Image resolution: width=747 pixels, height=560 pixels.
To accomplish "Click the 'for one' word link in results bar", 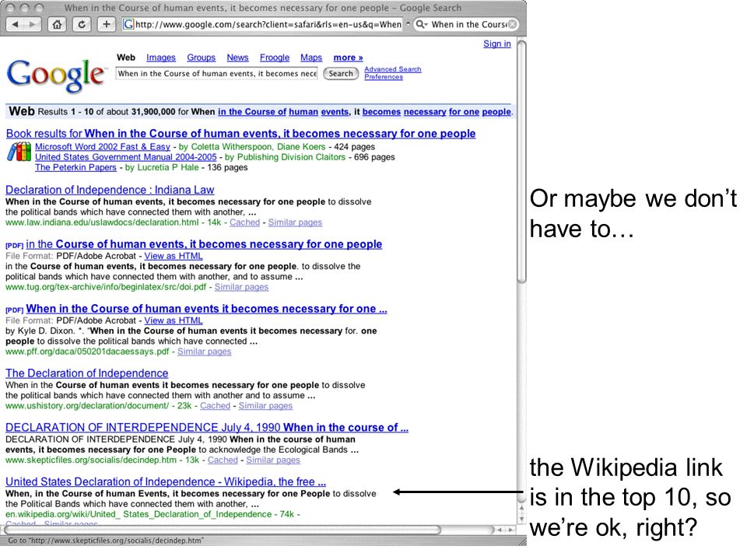I will click(464, 112).
